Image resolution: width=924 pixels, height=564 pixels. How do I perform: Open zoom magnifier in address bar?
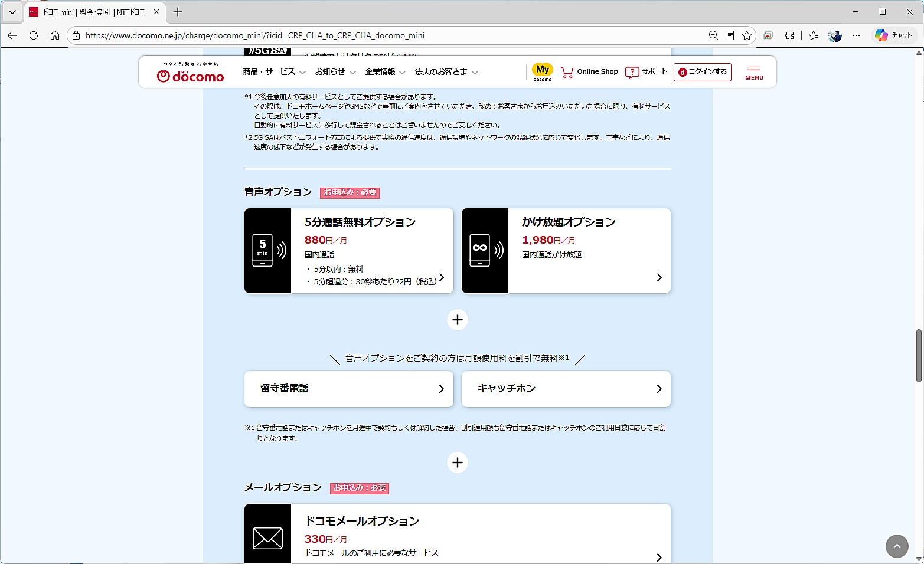pos(713,35)
